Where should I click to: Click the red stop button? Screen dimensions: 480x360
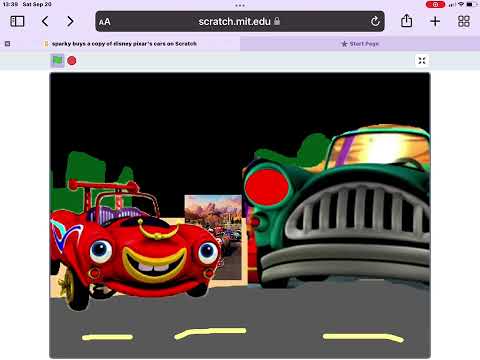72,61
